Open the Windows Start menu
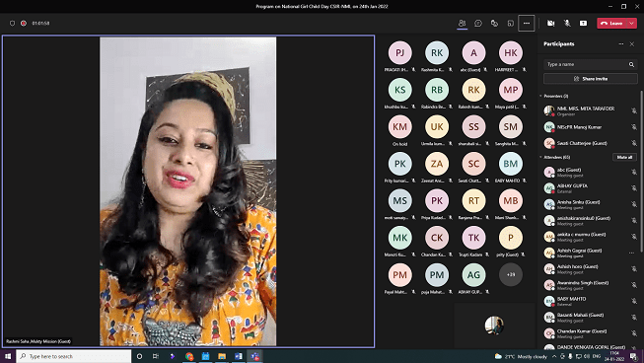This screenshot has height=363, width=644. (8, 356)
